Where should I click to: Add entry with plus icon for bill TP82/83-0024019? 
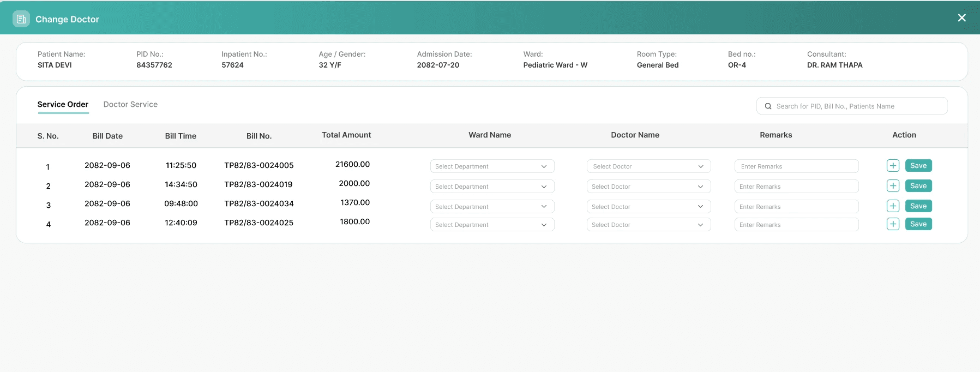[893, 186]
